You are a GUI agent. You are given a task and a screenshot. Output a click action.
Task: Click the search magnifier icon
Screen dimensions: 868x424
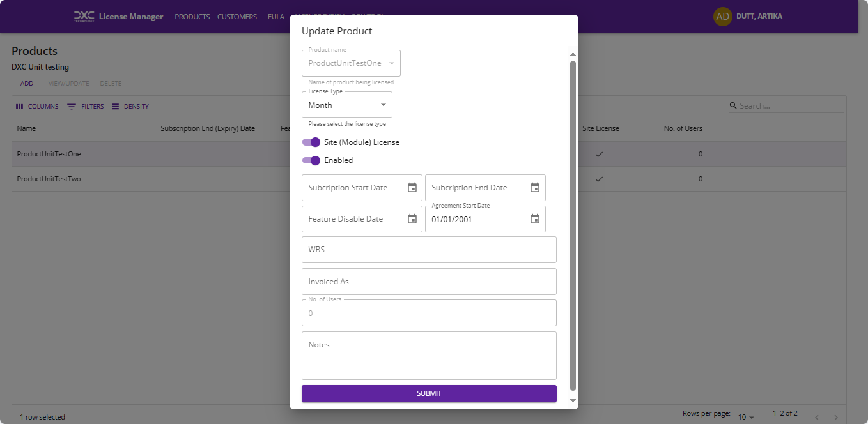coord(732,105)
